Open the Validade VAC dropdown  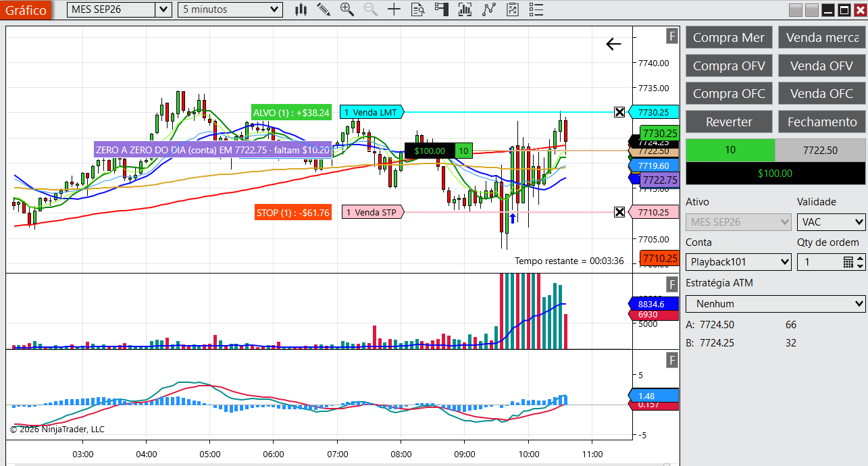[x=832, y=222]
